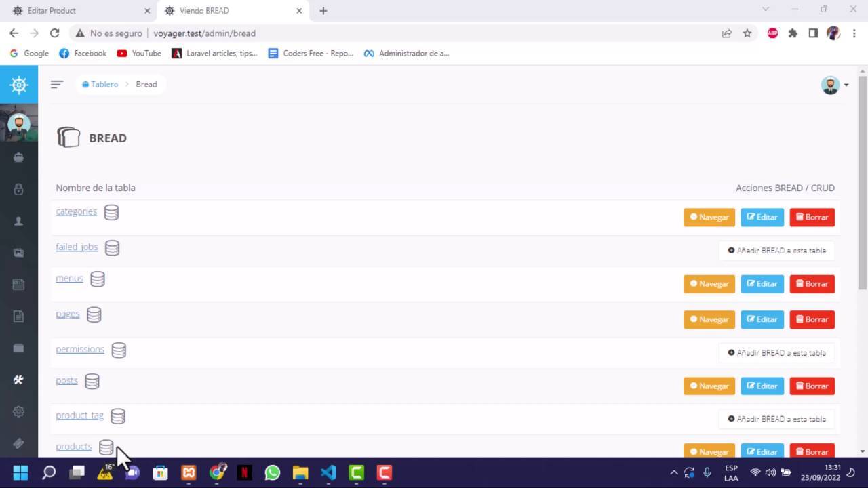Open Chrome's three-dot menu
The height and width of the screenshot is (488, 868).
coord(854,33)
